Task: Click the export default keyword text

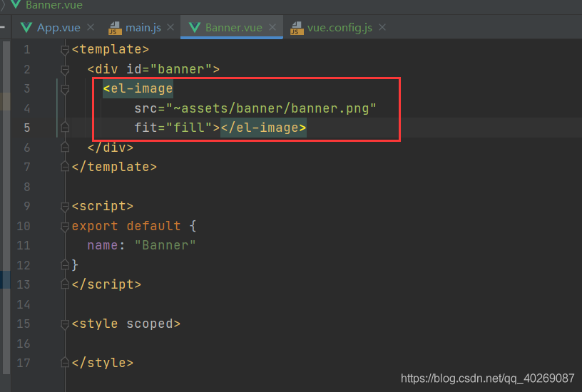Action: (126, 226)
